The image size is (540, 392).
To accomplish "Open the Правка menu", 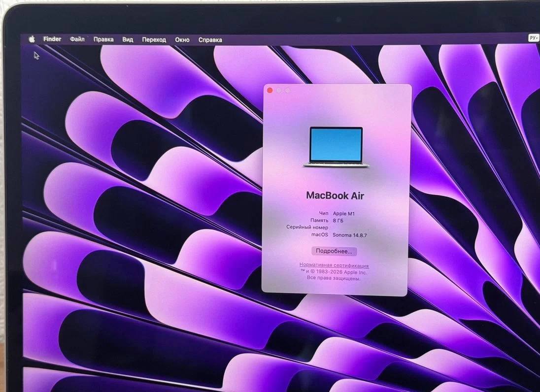I will [103, 39].
